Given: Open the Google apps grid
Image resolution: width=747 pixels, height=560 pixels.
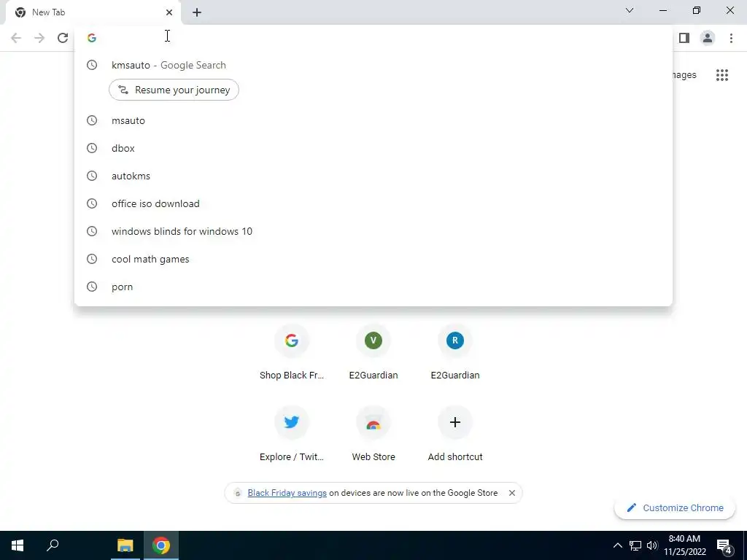Looking at the screenshot, I should (x=722, y=75).
